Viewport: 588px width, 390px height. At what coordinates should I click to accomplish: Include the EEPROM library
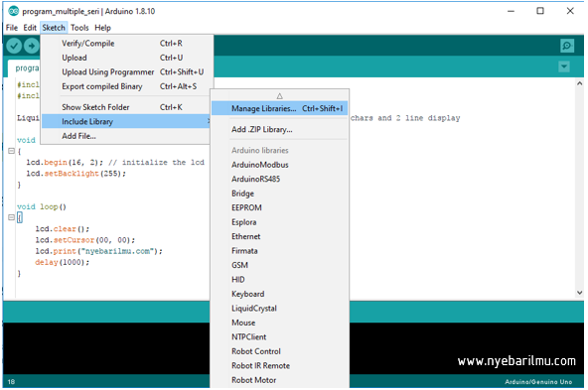click(280, 208)
